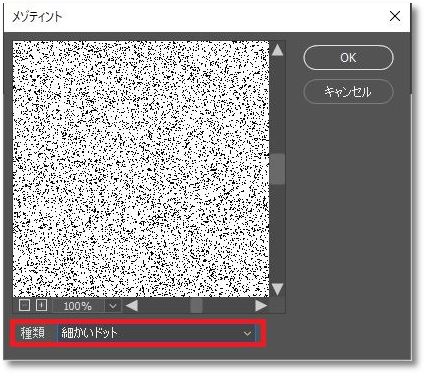Click the zoom in plus icon

[x=41, y=305]
